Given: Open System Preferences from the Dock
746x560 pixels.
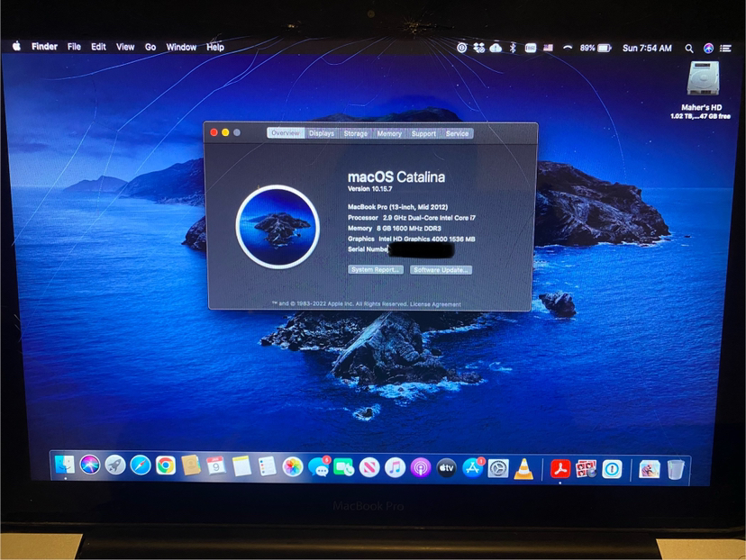Looking at the screenshot, I should (x=496, y=467).
